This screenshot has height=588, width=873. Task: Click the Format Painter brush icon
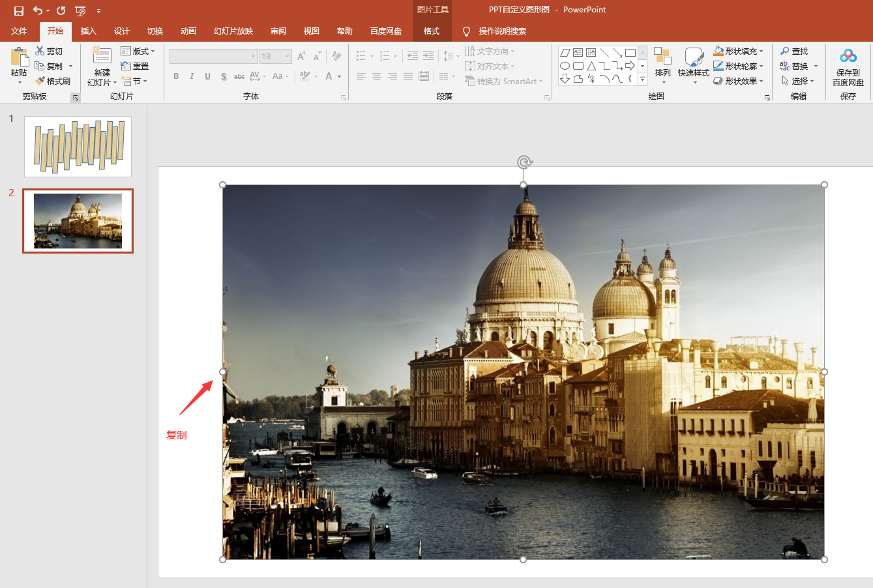coord(40,81)
